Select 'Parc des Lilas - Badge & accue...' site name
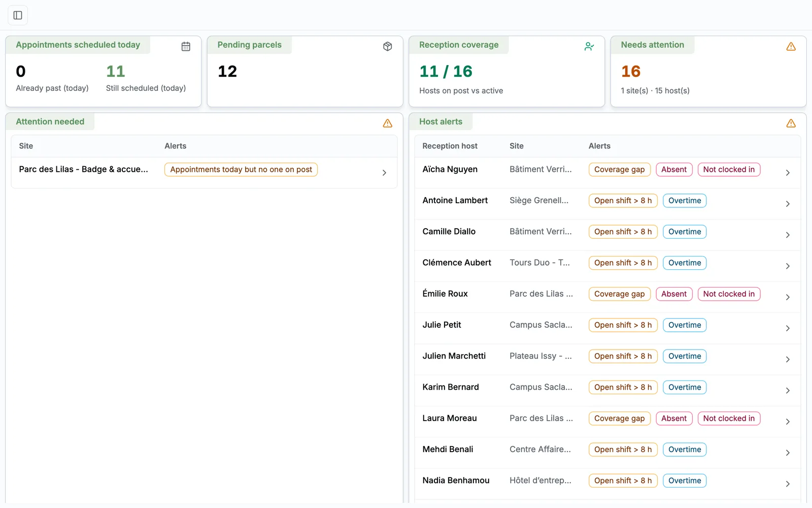This screenshot has width=812, height=508. pos(83,169)
